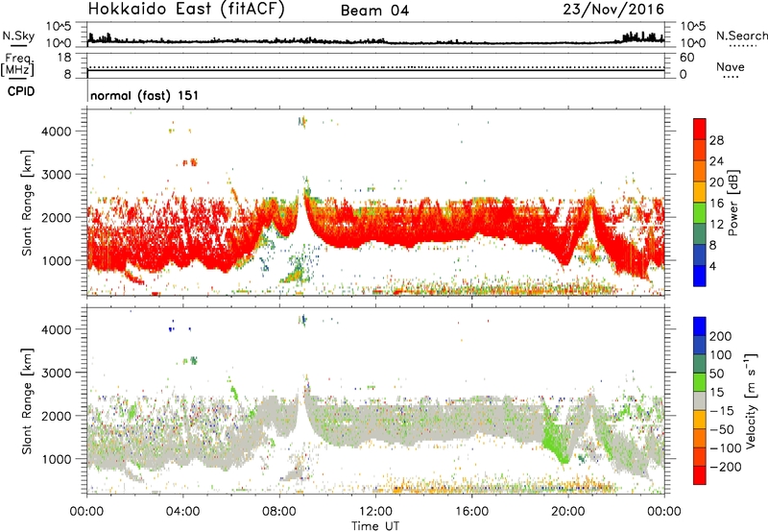Click the '04:00' time tick label
Screen dimensions: 768x532
(183, 512)
